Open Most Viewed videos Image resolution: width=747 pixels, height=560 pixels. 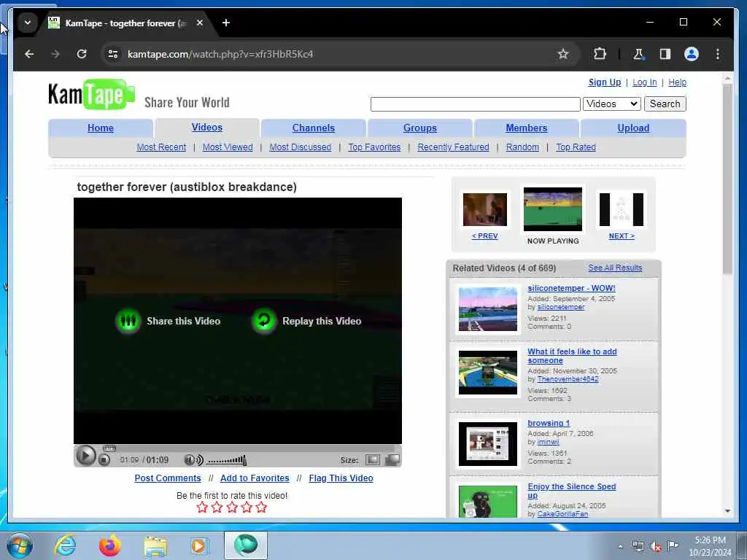pyautogui.click(x=228, y=147)
